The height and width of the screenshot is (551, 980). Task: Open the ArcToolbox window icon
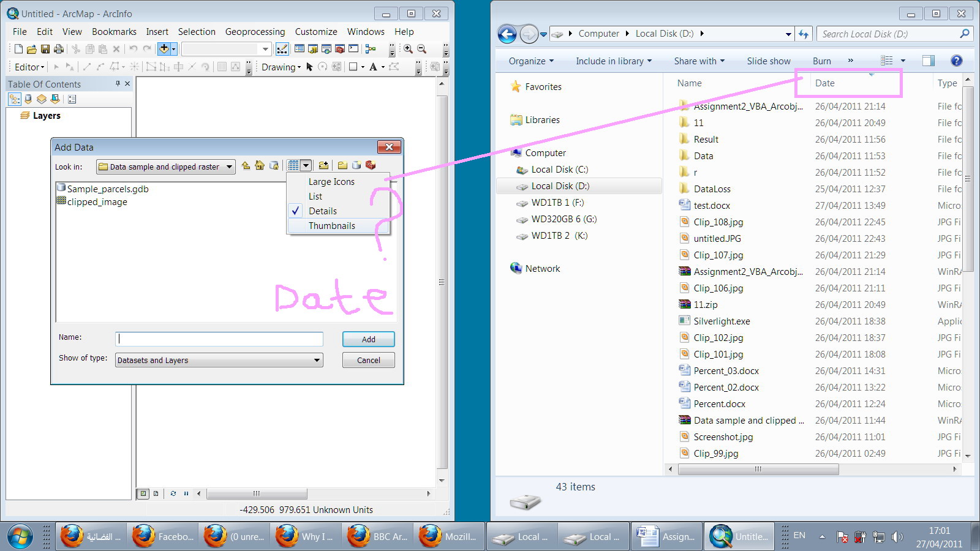point(340,49)
